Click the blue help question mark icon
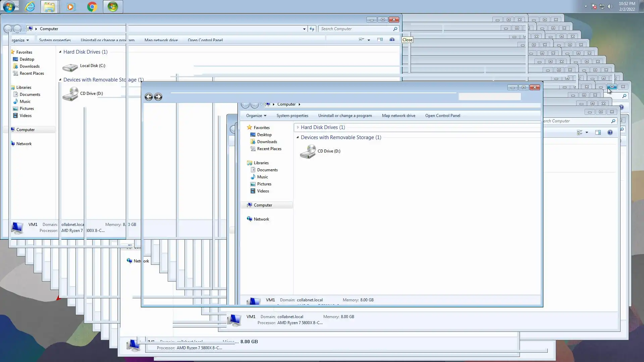The height and width of the screenshot is (362, 644). [x=610, y=133]
